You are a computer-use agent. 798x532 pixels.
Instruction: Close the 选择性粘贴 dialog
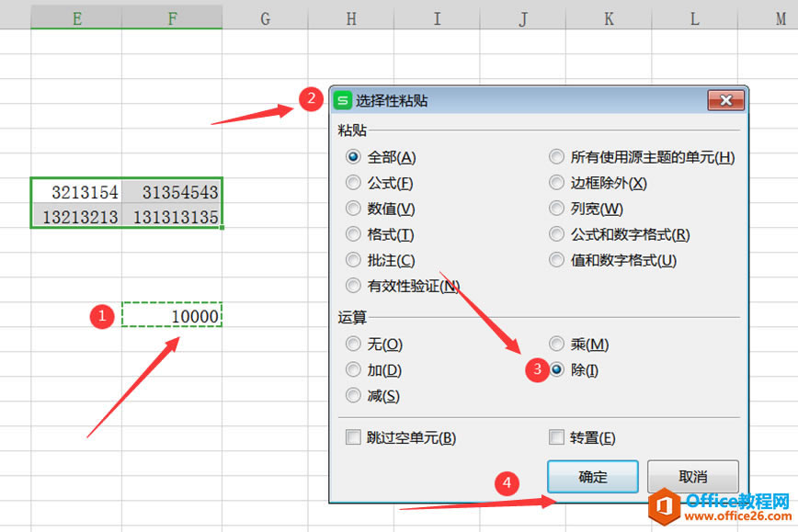(725, 100)
